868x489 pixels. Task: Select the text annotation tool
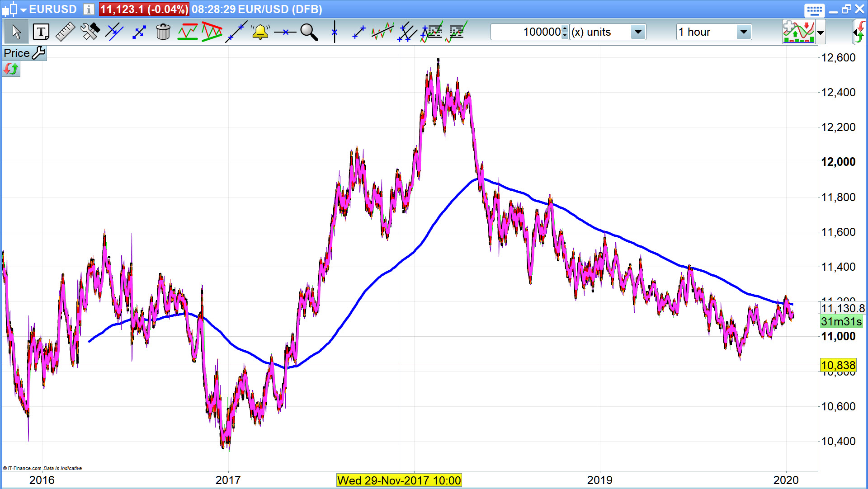[41, 32]
